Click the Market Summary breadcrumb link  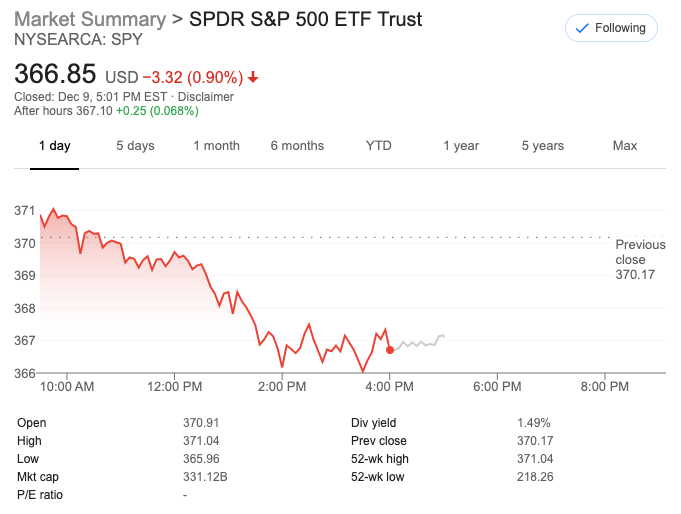click(89, 19)
